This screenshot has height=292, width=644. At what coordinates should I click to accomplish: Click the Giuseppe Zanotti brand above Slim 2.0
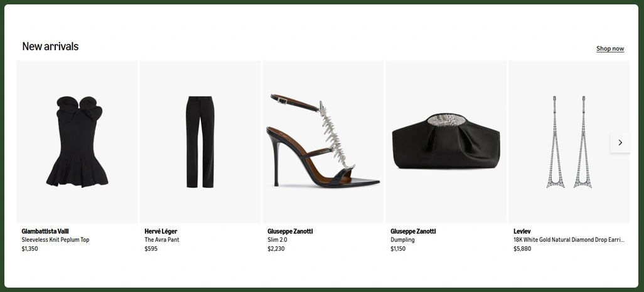point(290,231)
